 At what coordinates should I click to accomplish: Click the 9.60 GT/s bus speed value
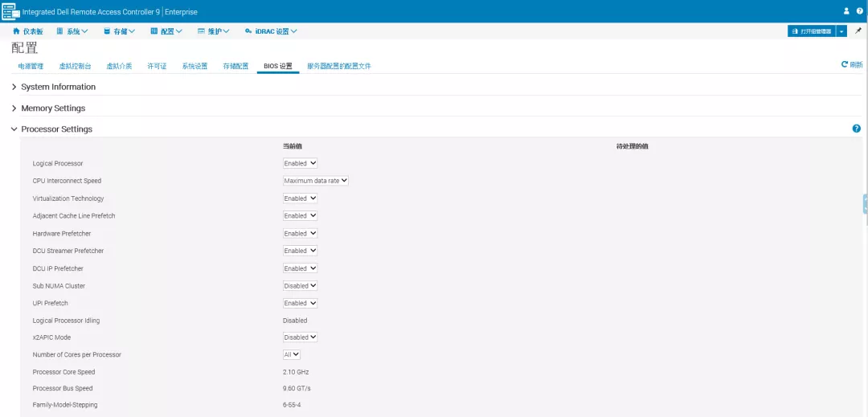pos(297,388)
